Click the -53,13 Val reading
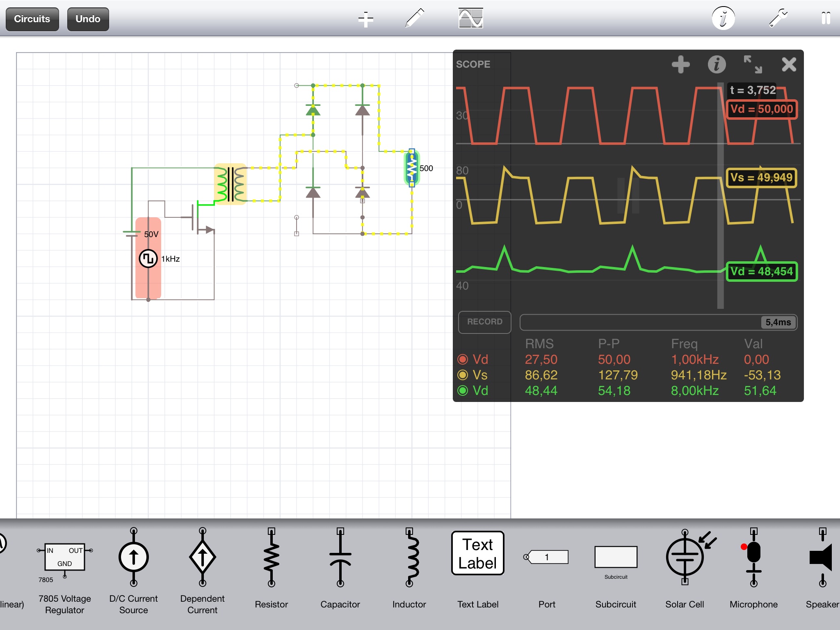This screenshot has height=630, width=840. coord(762,375)
